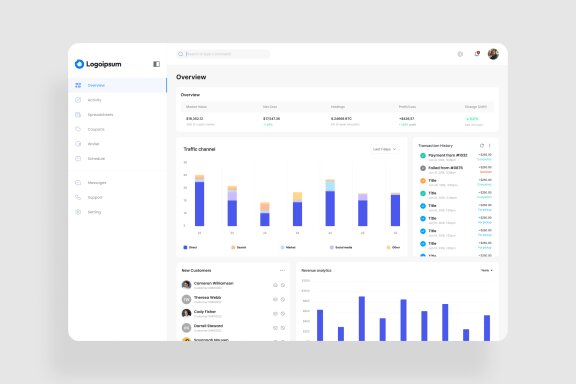Open notifications with the red-dot bell icon
The height and width of the screenshot is (384, 576).
[x=477, y=54]
